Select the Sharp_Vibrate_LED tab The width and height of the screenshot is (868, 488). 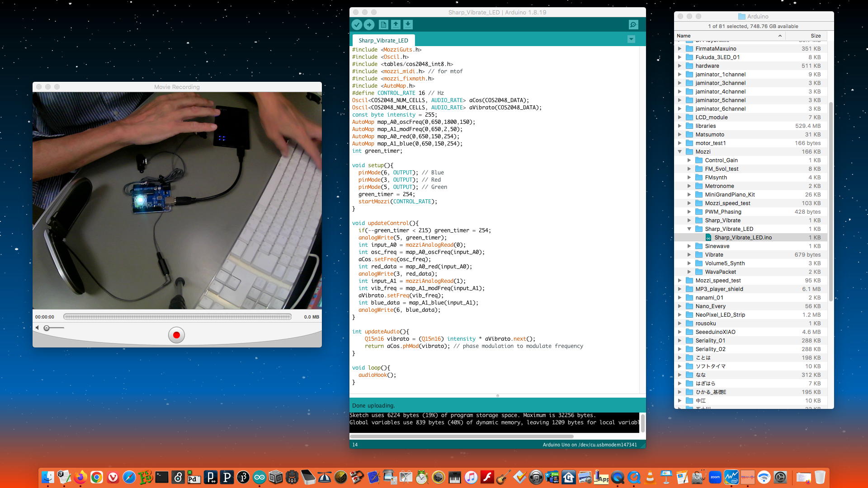click(383, 40)
